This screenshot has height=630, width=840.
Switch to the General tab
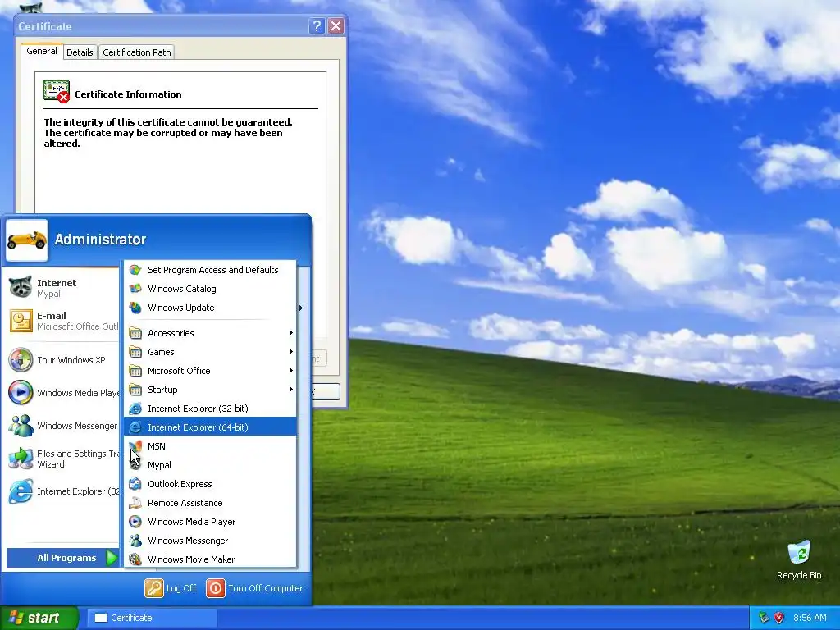point(42,52)
